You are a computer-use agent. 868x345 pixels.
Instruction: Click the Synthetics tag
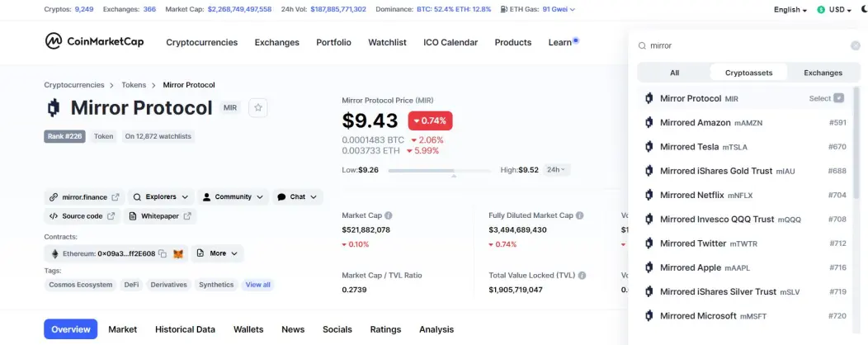coord(216,285)
